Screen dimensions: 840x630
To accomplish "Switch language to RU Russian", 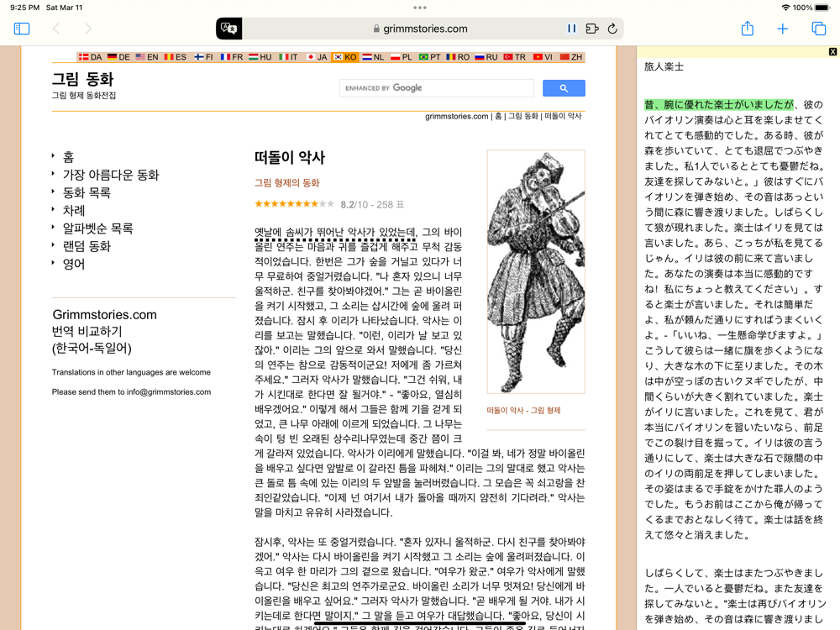I will (486, 57).
